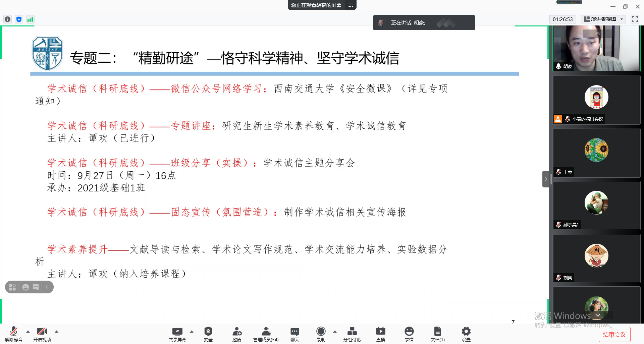Open the 文档(1) documents panel
This screenshot has height=344, width=644.
point(437,334)
